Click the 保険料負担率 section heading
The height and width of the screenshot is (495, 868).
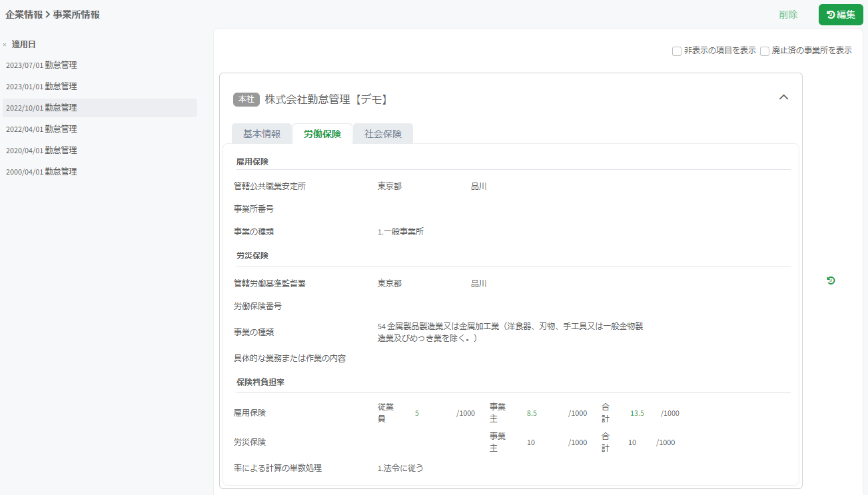click(261, 382)
